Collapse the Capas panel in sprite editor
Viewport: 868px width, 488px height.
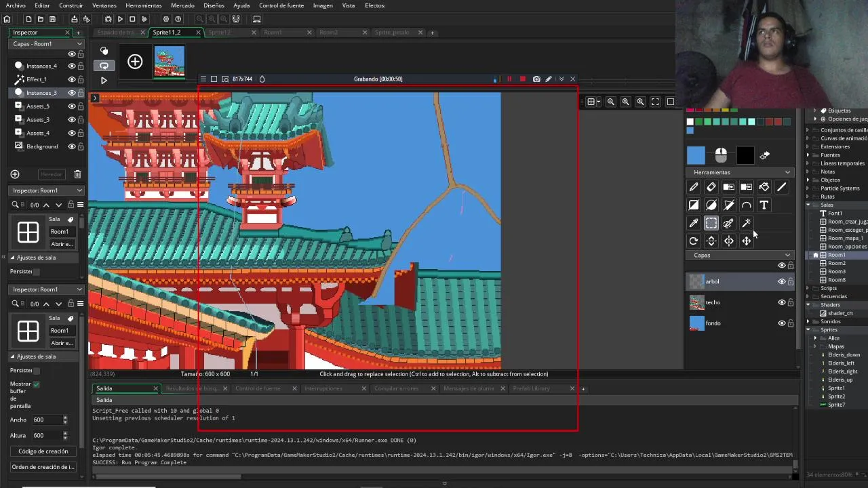point(740,255)
